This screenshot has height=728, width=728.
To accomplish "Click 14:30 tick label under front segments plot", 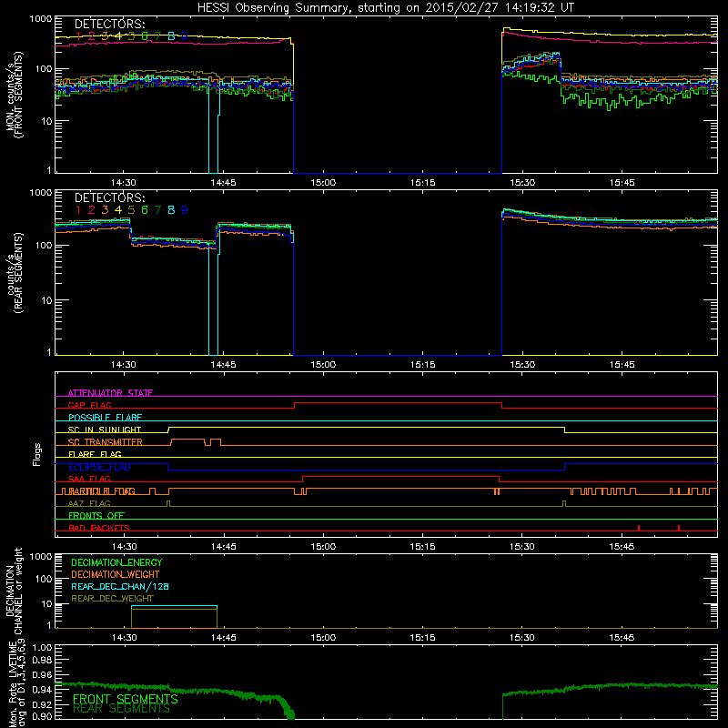I will [124, 183].
